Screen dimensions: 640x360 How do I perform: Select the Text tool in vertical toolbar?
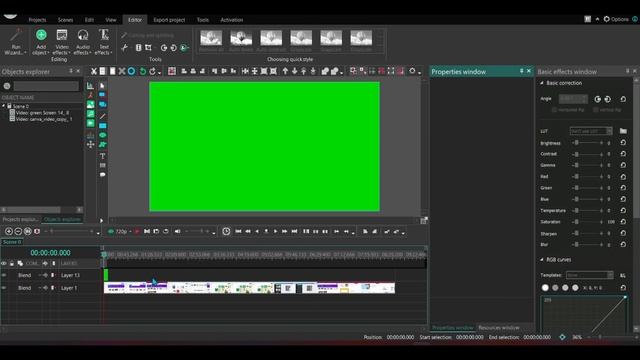102,156
